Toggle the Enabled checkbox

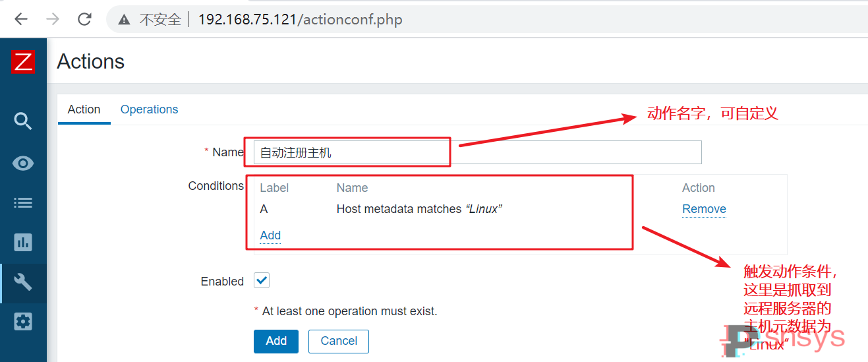262,280
